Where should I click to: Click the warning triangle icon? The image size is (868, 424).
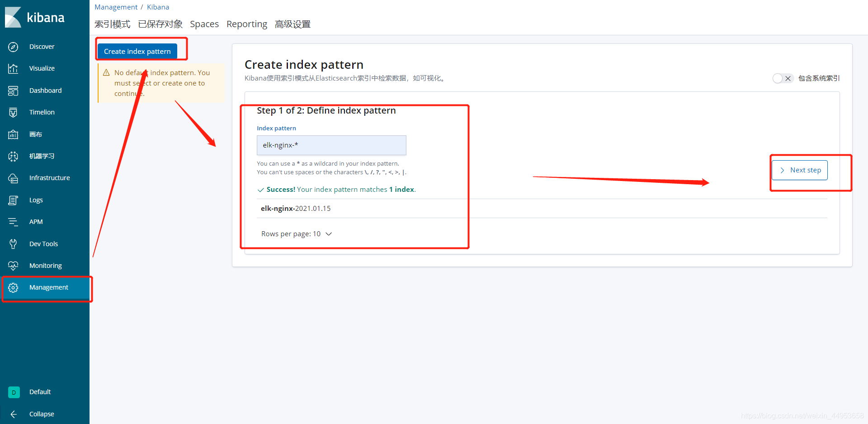tap(106, 72)
